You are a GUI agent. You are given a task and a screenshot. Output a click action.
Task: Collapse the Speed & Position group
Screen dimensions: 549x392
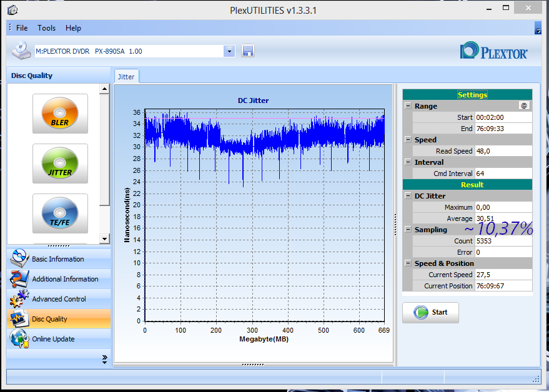(x=408, y=263)
